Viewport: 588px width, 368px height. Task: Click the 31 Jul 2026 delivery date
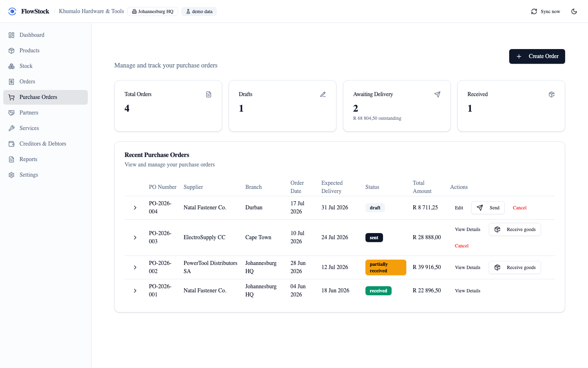click(335, 208)
